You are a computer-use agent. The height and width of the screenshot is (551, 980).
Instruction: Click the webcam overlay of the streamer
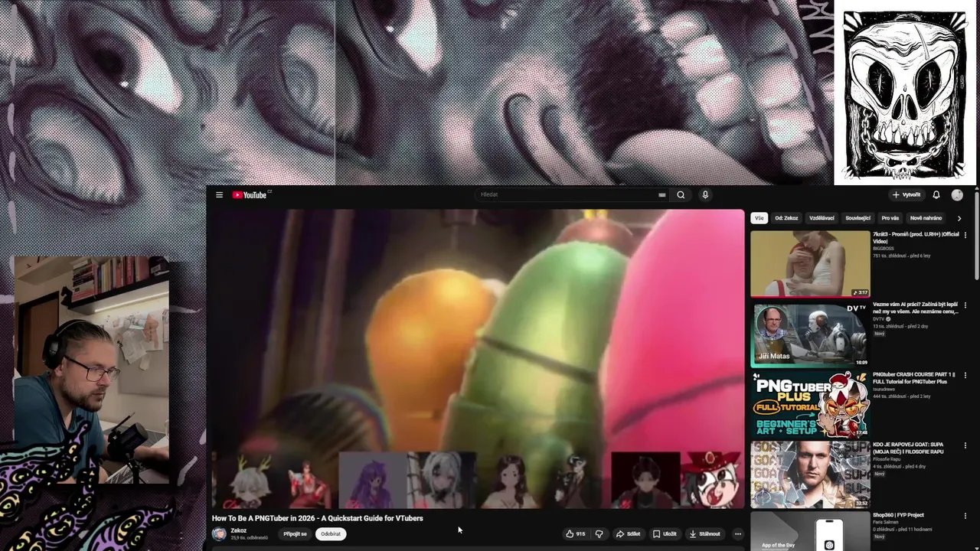tap(91, 370)
